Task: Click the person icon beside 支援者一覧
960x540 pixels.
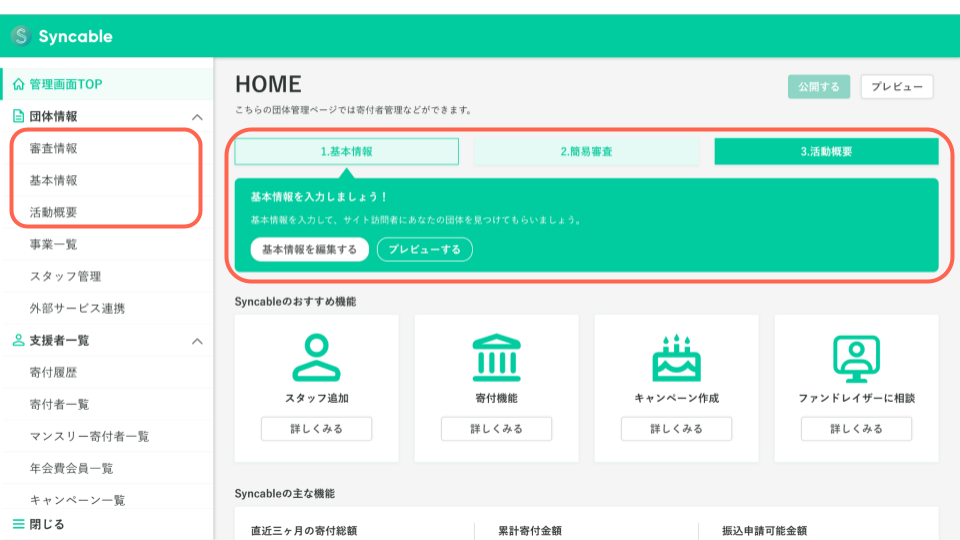Action: click(18, 340)
